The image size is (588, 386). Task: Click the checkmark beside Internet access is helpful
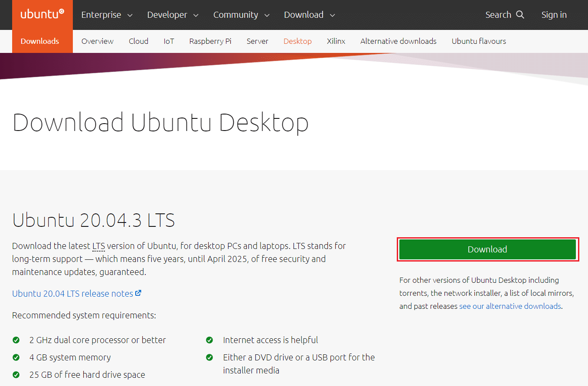coord(209,340)
